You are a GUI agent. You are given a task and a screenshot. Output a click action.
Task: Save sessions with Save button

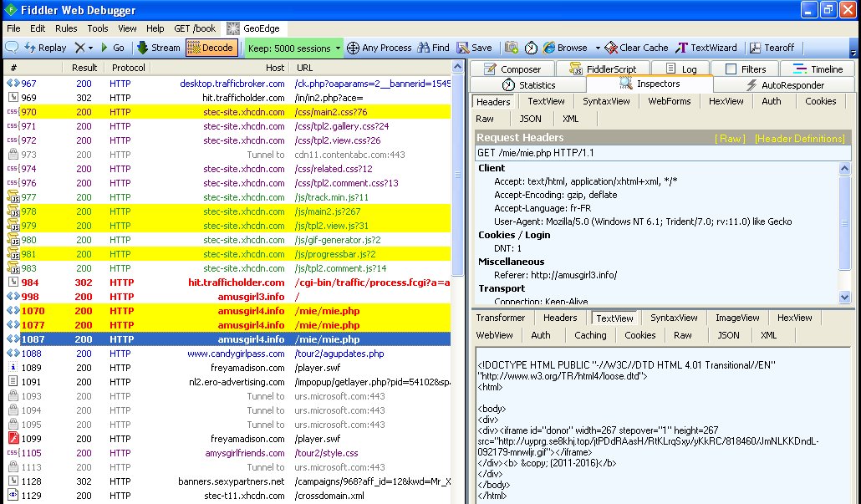click(x=475, y=48)
